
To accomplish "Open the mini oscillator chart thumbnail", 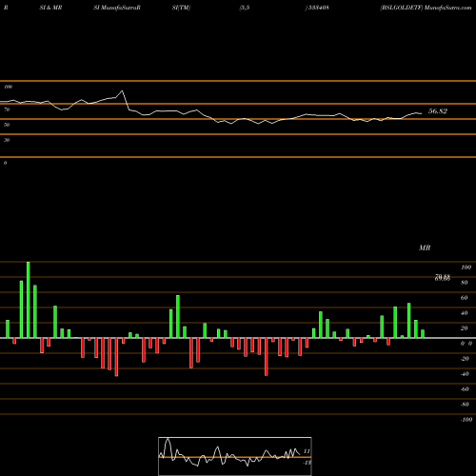I will pos(235,456).
